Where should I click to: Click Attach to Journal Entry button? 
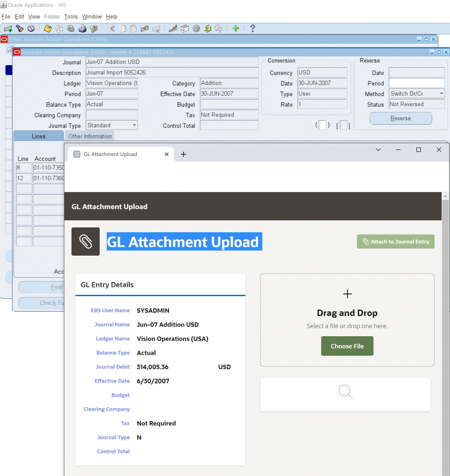coord(396,242)
